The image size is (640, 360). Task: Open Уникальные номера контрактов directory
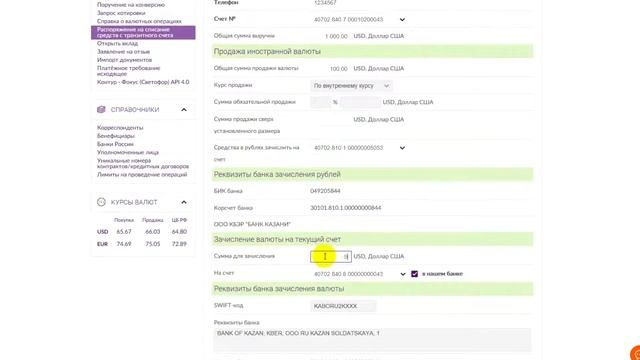(143, 163)
